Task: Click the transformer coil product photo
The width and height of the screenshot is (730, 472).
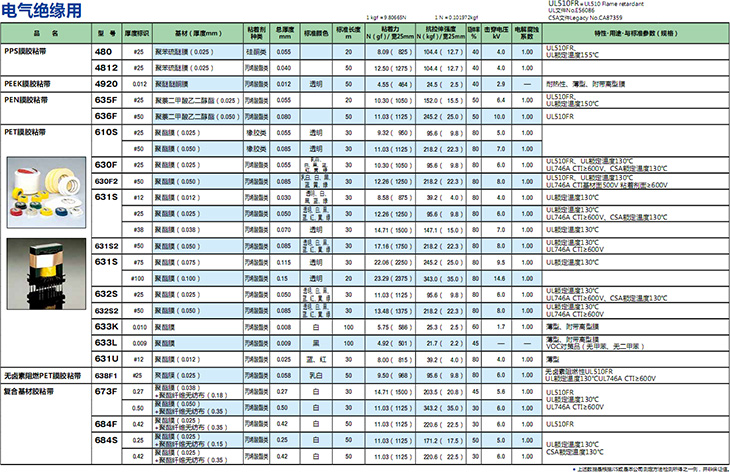Action: click(46, 274)
